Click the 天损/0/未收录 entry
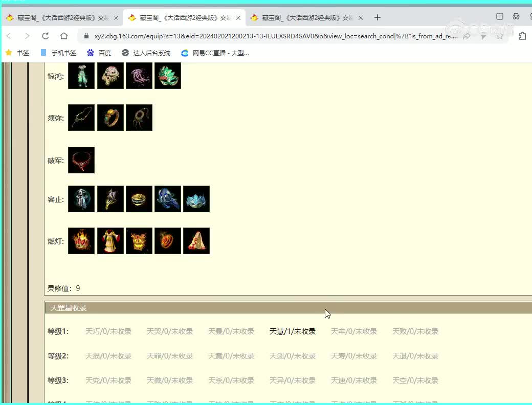Screen dimensions: 532x405 click(x=108, y=356)
